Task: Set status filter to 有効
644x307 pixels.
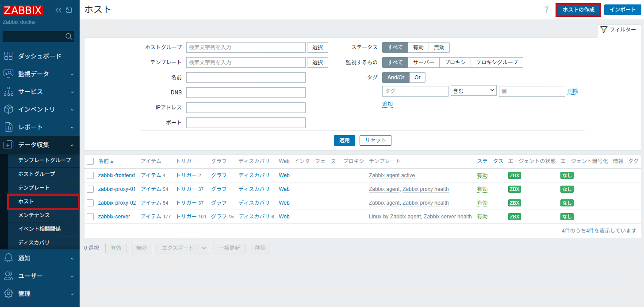Action: 418,47
